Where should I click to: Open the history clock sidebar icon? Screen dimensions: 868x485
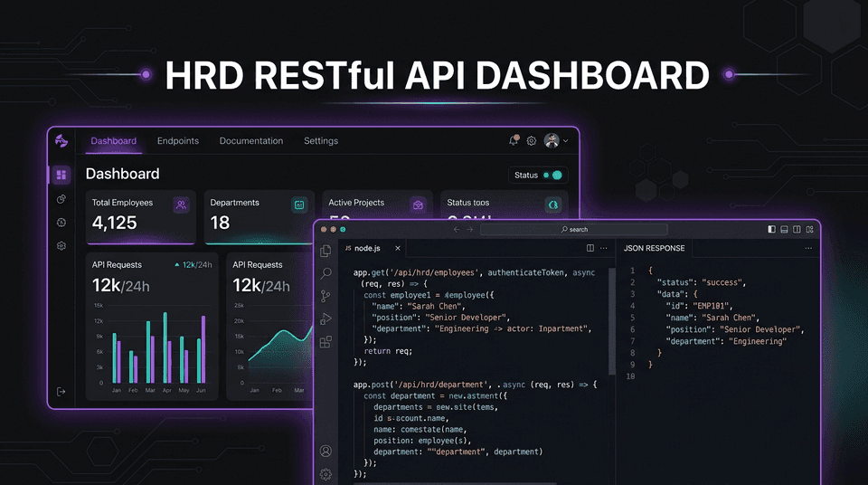tap(61, 223)
